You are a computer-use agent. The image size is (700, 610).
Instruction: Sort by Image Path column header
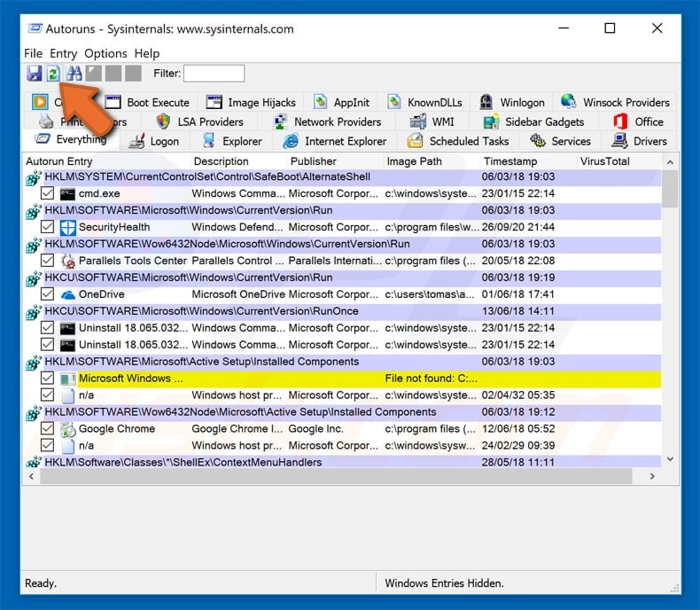click(432, 161)
